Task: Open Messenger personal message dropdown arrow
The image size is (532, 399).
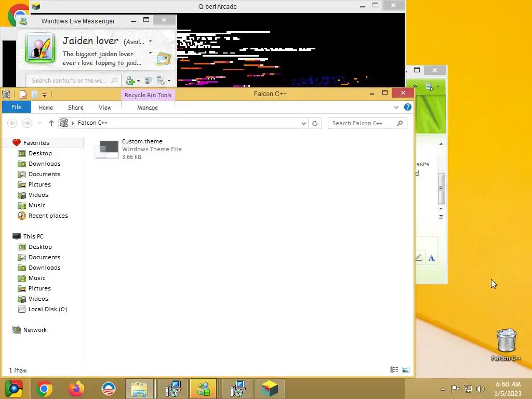Action: click(150, 52)
